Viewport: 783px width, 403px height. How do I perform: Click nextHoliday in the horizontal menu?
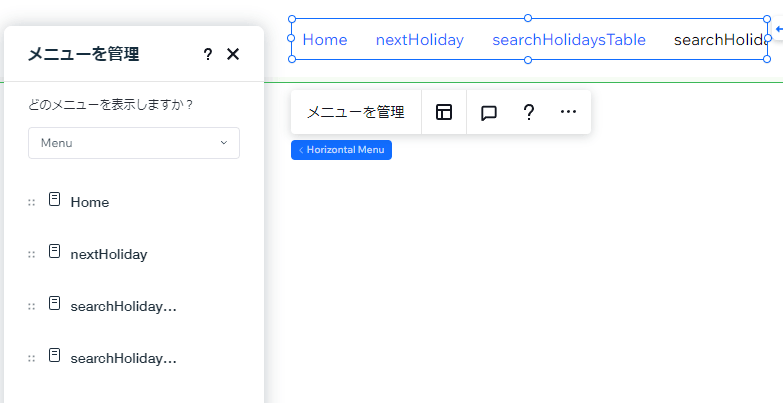coord(420,39)
